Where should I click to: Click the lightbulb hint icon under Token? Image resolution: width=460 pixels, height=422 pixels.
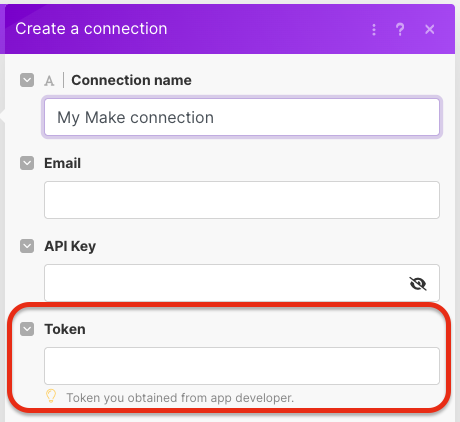click(x=51, y=396)
